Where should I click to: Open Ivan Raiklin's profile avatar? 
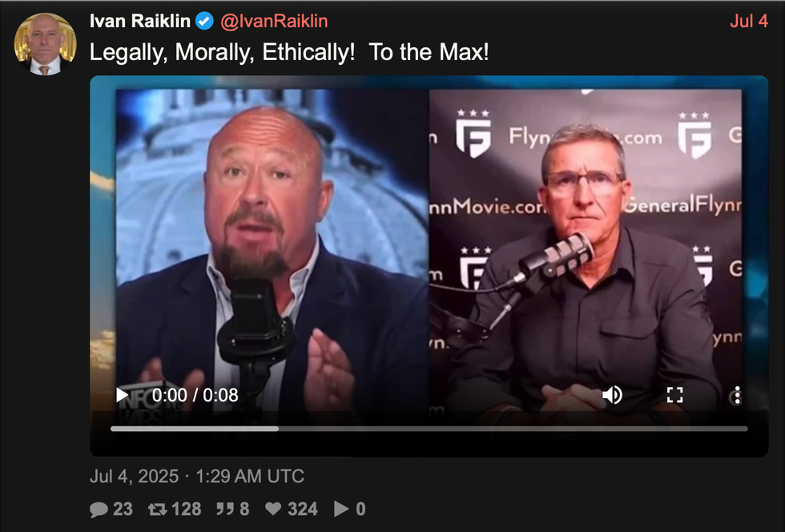pos(45,44)
